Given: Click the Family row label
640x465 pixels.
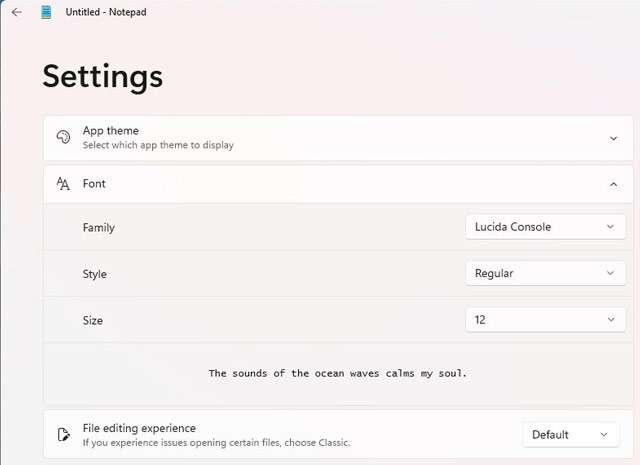Looking at the screenshot, I should click(99, 228).
